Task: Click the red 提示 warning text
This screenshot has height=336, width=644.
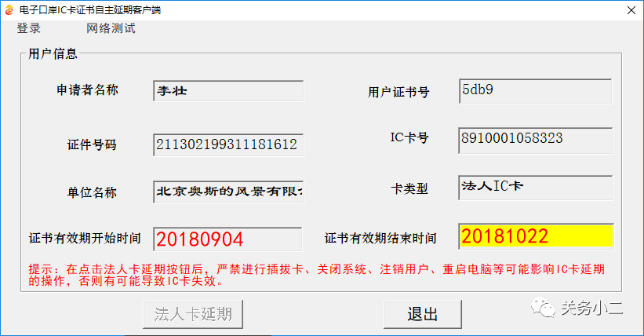Action: pos(317,275)
